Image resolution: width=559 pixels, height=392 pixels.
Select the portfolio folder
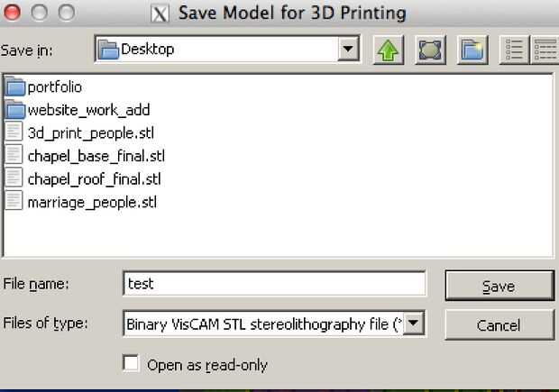tap(55, 87)
